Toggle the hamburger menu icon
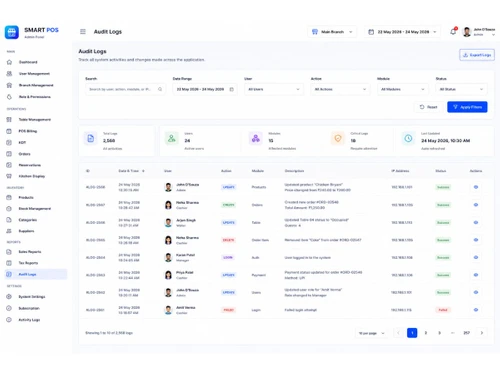Image resolution: width=500 pixels, height=375 pixels. tap(83, 32)
